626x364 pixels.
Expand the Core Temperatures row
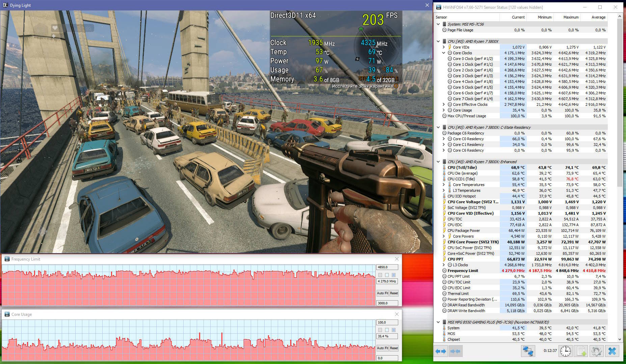pyautogui.click(x=444, y=185)
